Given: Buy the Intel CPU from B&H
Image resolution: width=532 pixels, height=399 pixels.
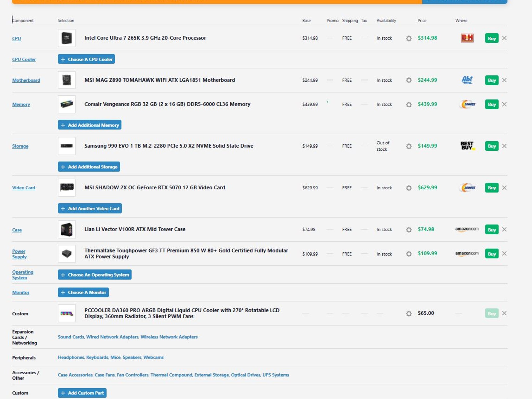Looking at the screenshot, I should tap(492, 38).
